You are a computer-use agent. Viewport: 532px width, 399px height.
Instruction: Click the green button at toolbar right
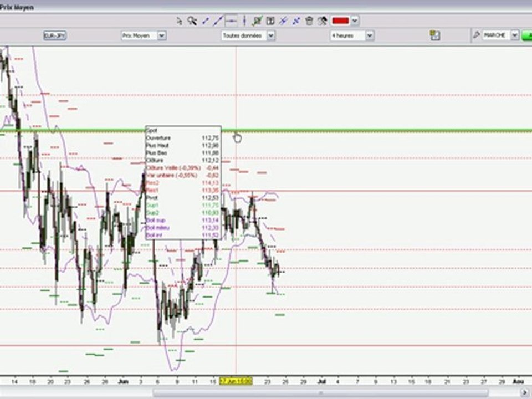tap(526, 35)
